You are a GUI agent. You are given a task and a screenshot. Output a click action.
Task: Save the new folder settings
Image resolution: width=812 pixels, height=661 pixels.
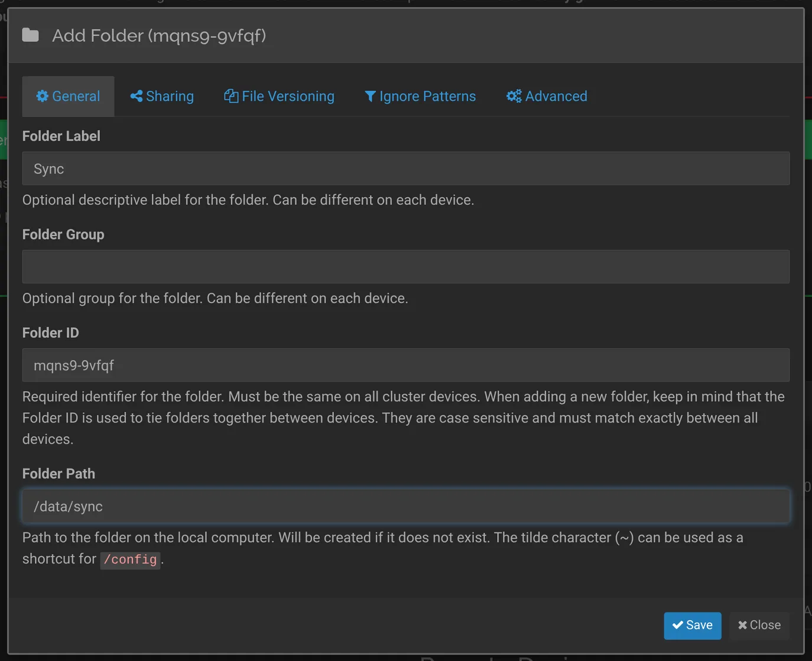point(693,626)
